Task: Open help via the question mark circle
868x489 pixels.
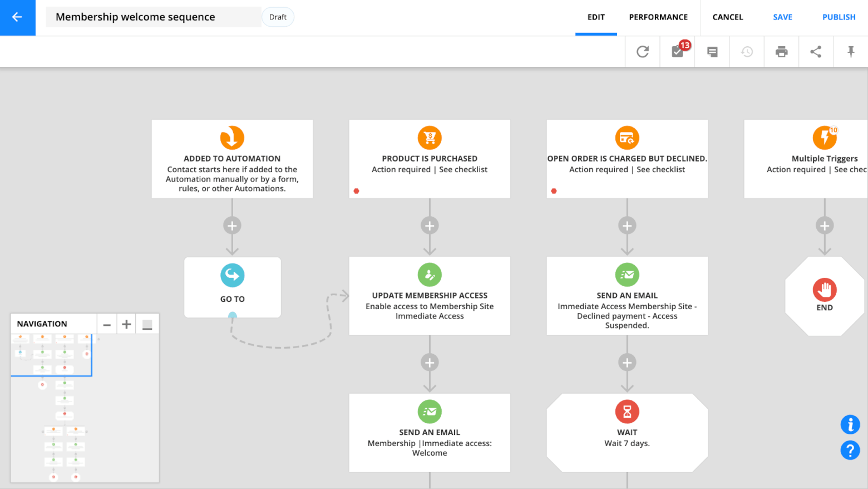Action: (850, 451)
